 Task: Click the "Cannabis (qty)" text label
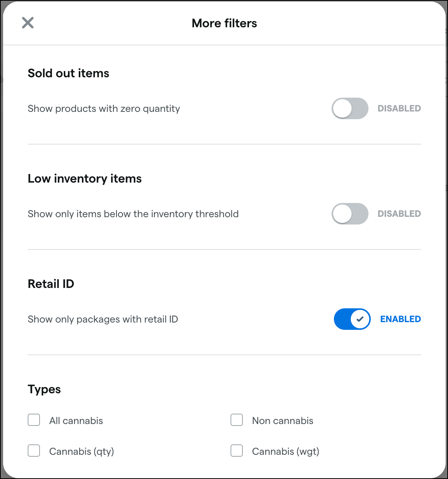[x=81, y=451]
